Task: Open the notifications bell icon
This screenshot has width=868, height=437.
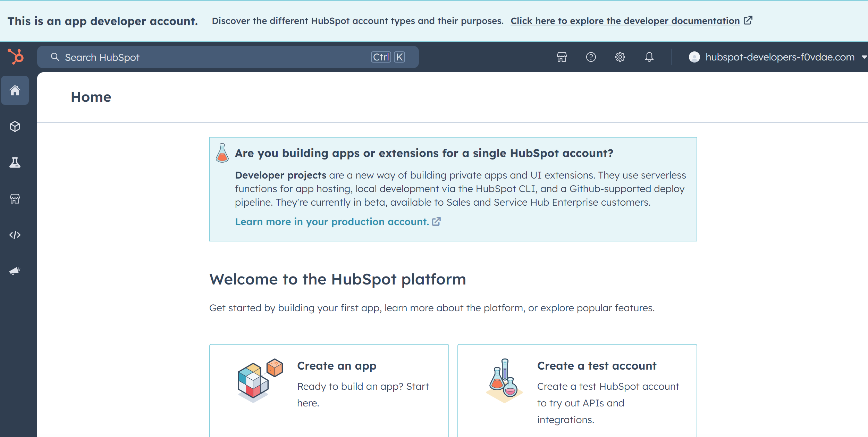Action: [x=649, y=57]
